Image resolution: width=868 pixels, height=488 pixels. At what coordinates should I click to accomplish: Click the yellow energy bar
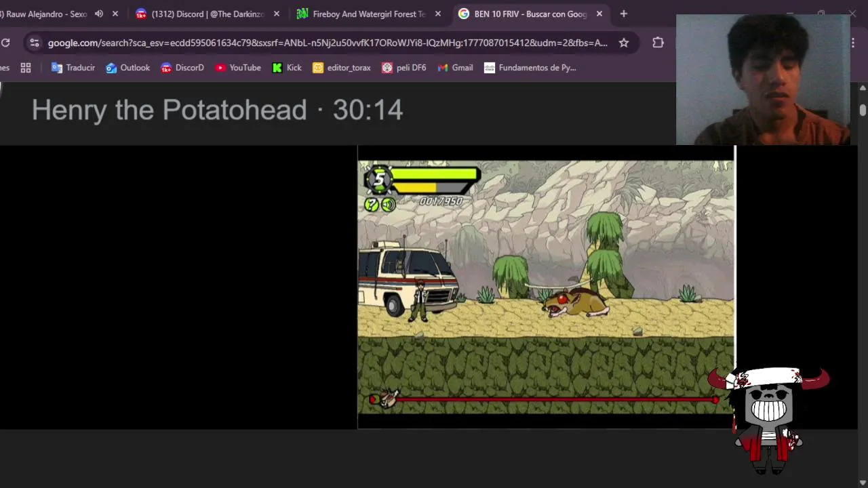tap(415, 188)
